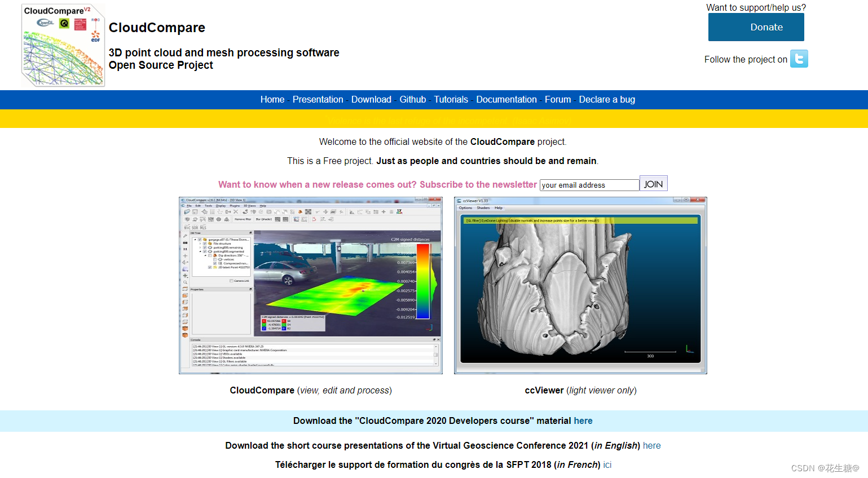
Task: Go to the Forum link
Action: pos(558,99)
